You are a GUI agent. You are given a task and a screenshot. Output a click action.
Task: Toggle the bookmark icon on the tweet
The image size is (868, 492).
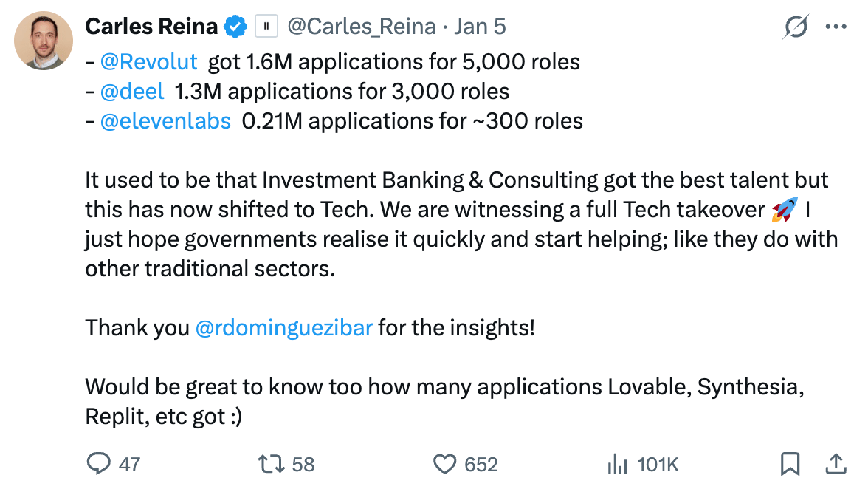(x=790, y=464)
